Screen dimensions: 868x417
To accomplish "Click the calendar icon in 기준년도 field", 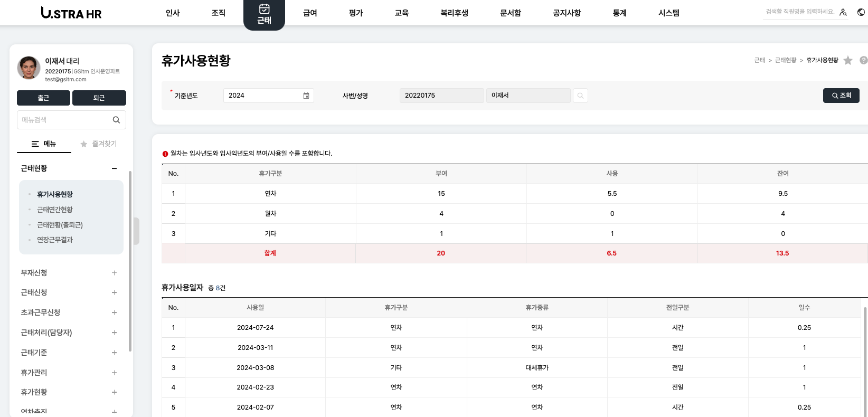I will point(306,96).
